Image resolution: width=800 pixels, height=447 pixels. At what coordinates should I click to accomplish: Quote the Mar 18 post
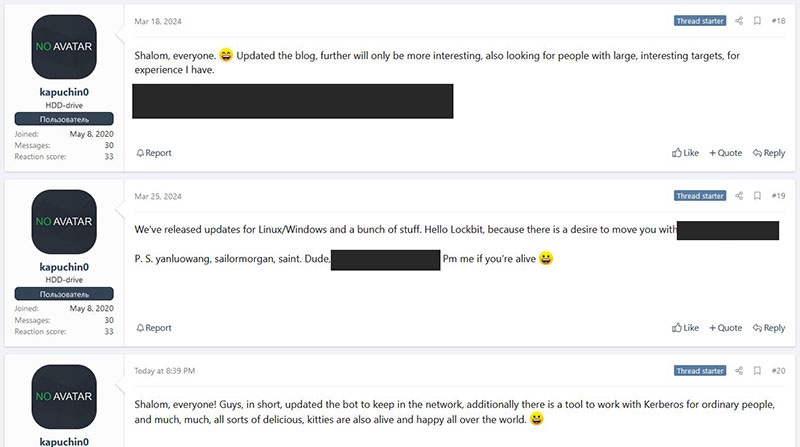726,153
